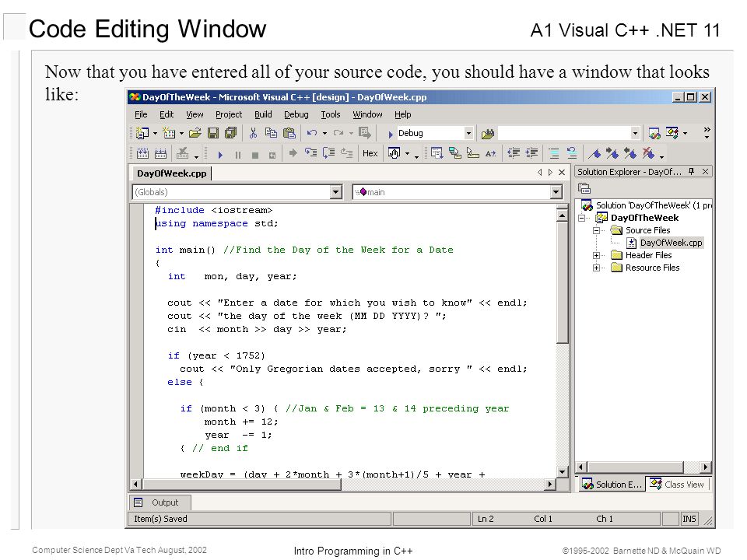Viewport: 747px width, 560px height.
Task: Click the Increase Indent icon
Action: 531,153
